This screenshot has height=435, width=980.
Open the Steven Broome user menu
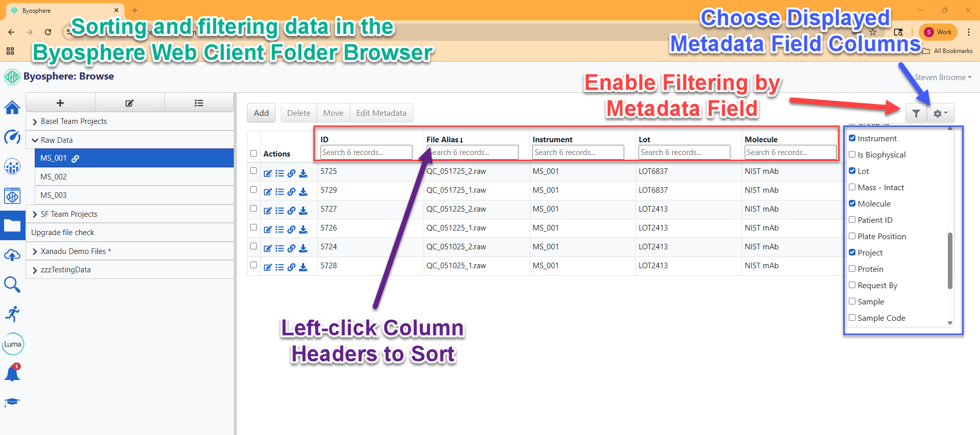943,78
